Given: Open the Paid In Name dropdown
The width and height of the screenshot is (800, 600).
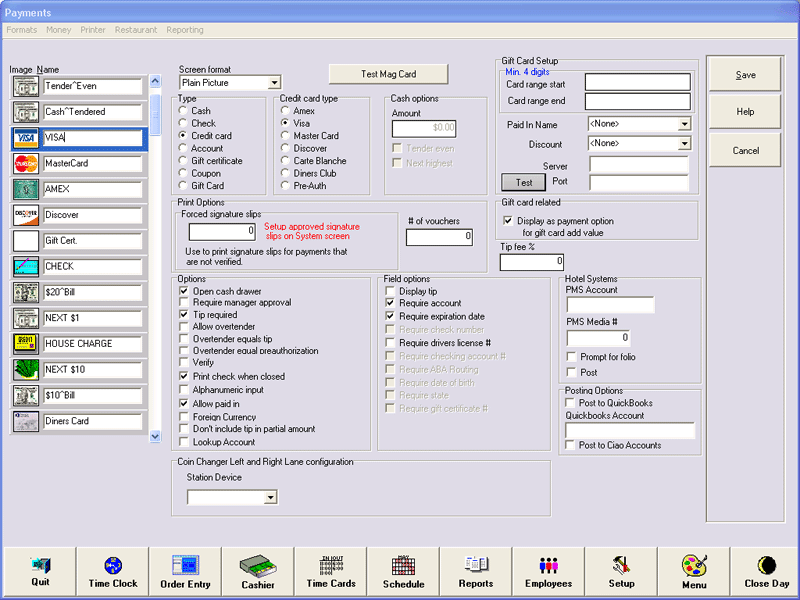Looking at the screenshot, I should 684,124.
